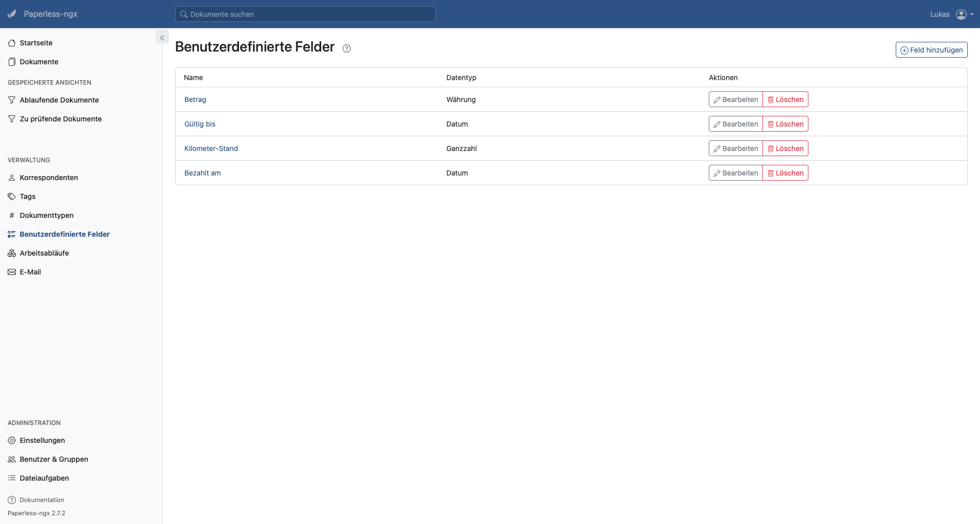Click the Benutzer & Gruppen icon
The width and height of the screenshot is (980, 524).
(11, 459)
